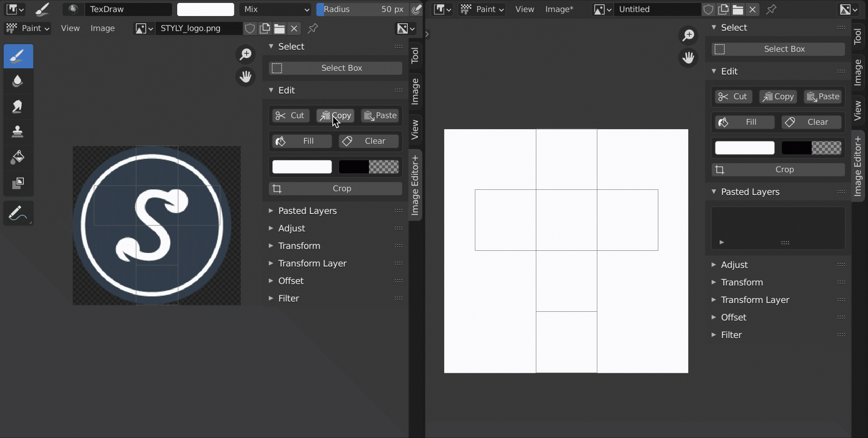Select the Soften brush tool
The height and width of the screenshot is (438, 868).
18,81
